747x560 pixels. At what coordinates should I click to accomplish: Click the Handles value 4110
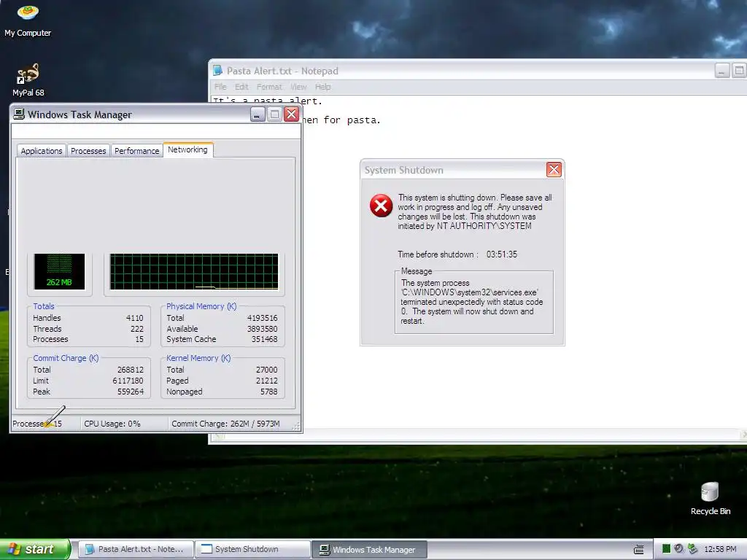(x=134, y=318)
